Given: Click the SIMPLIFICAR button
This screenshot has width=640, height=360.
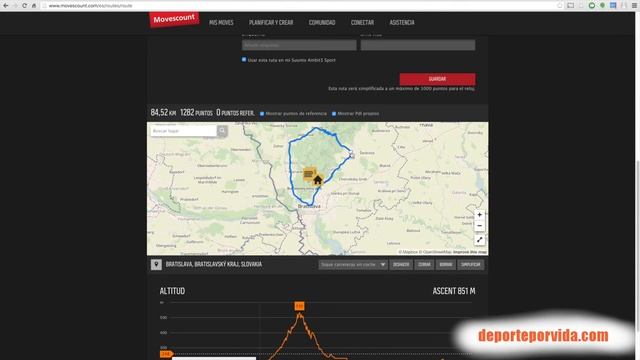Looking at the screenshot, I should (471, 264).
